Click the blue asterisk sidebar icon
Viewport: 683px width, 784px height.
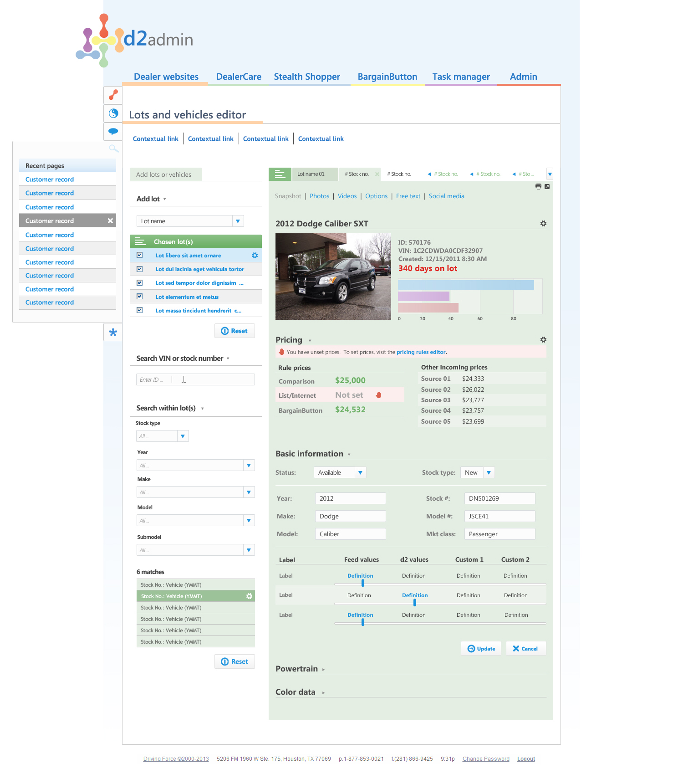113,332
